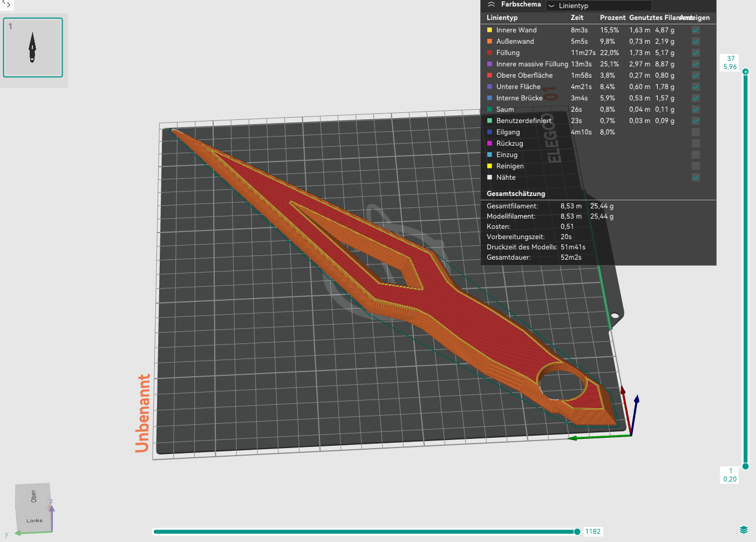Viewport: 756px width, 542px height.
Task: Click the upper layer value 37 label
Action: [x=731, y=59]
